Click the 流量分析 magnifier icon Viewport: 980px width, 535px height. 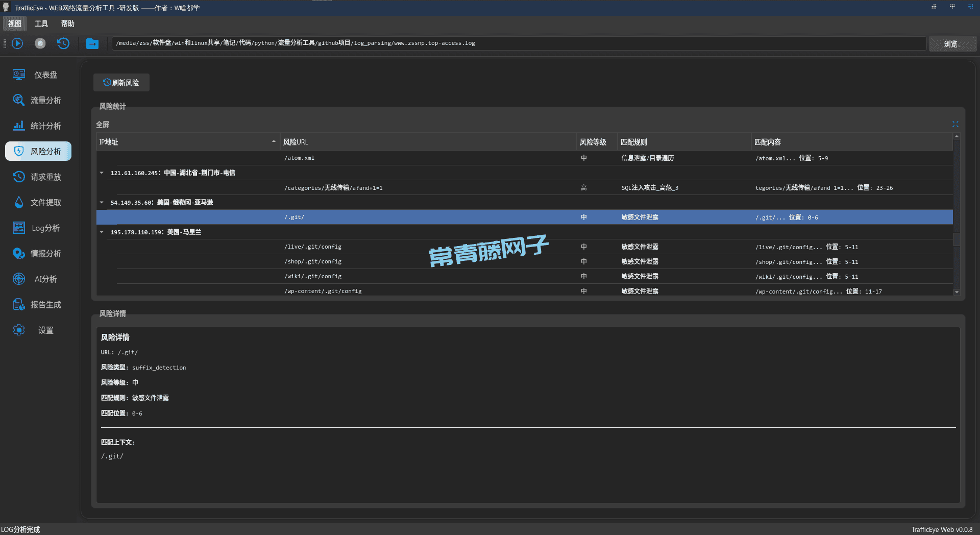[19, 100]
